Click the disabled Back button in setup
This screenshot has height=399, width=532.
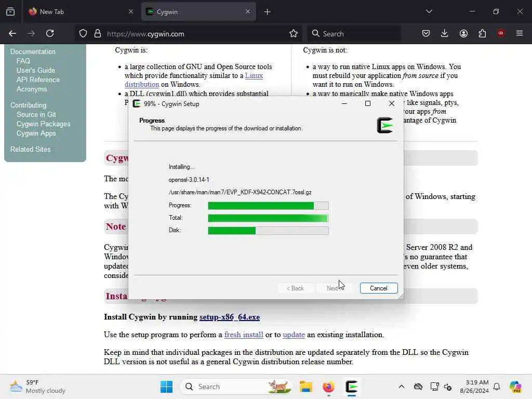295,288
